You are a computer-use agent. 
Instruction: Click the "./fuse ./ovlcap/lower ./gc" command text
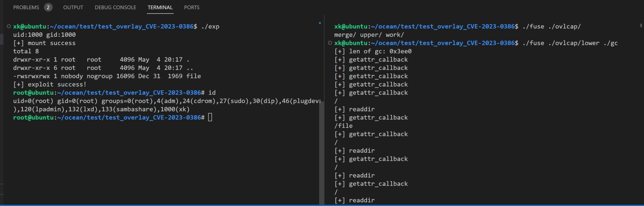pos(570,43)
